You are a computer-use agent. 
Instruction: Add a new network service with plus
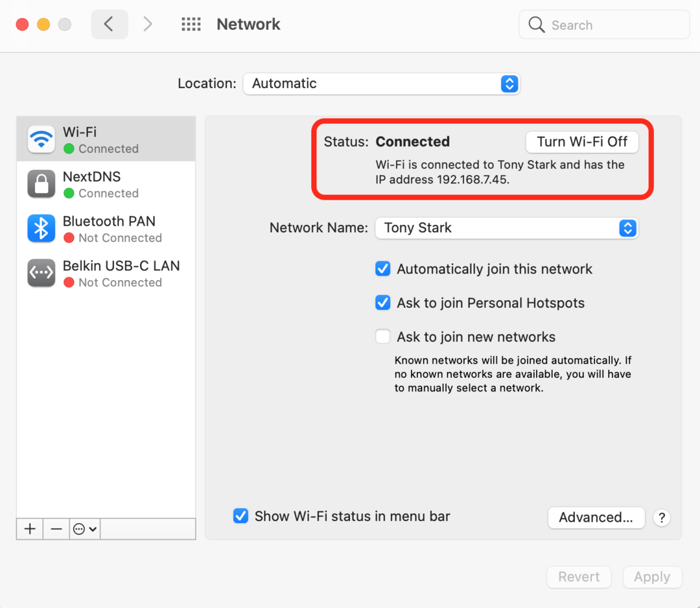(x=30, y=529)
